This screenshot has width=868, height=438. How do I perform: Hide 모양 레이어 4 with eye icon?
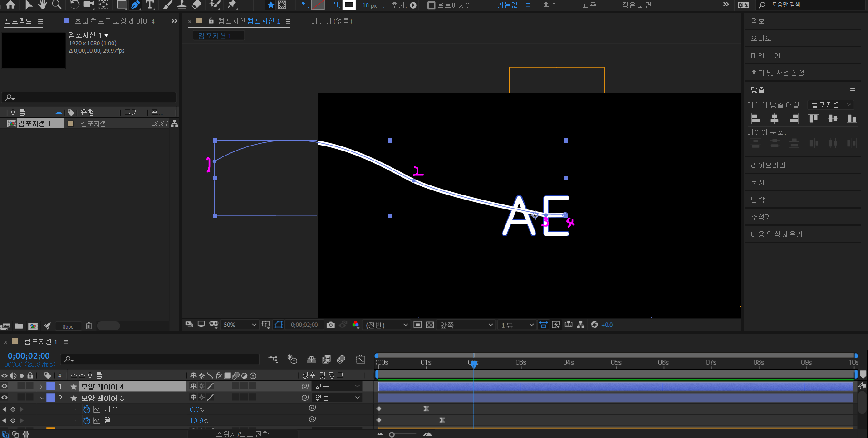pos(5,386)
